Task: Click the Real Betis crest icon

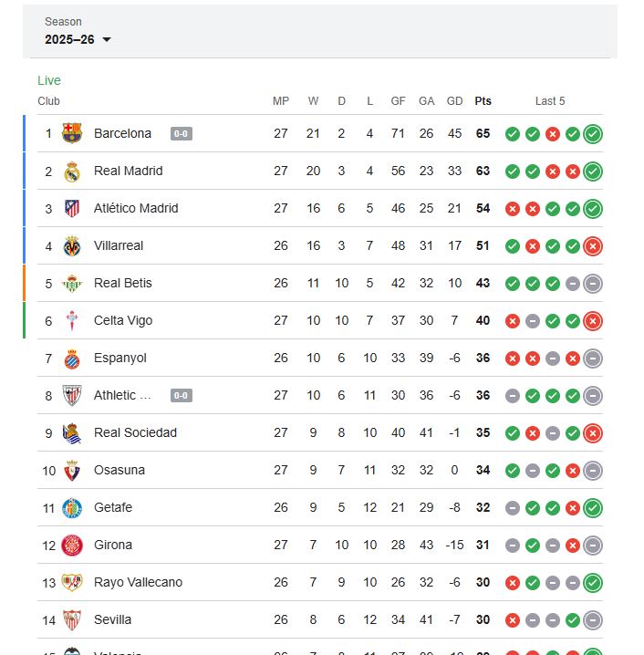Action: click(72, 283)
